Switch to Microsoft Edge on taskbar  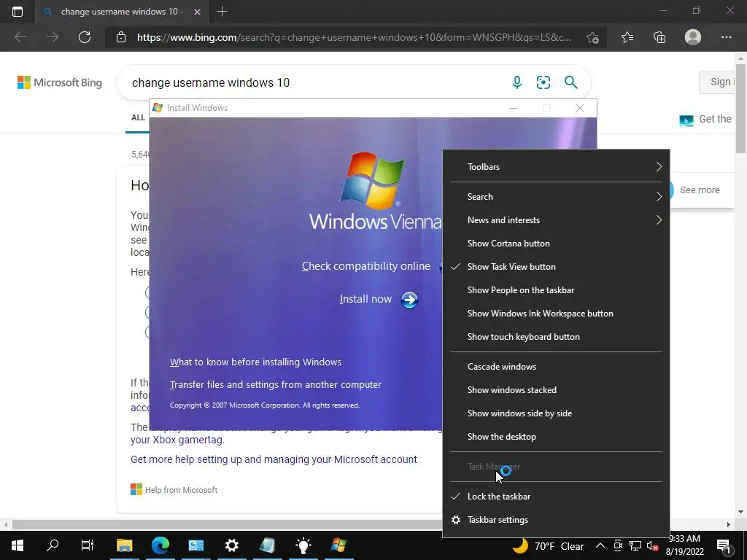160,545
